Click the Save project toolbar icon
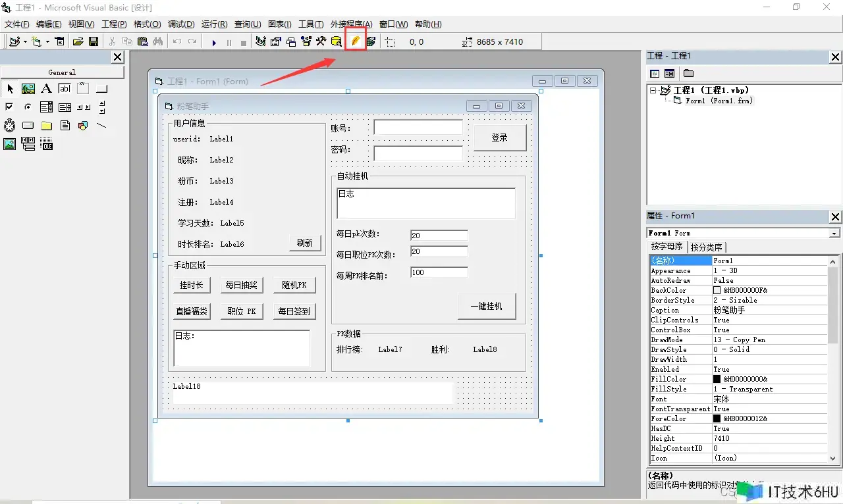843x504 pixels. (94, 41)
